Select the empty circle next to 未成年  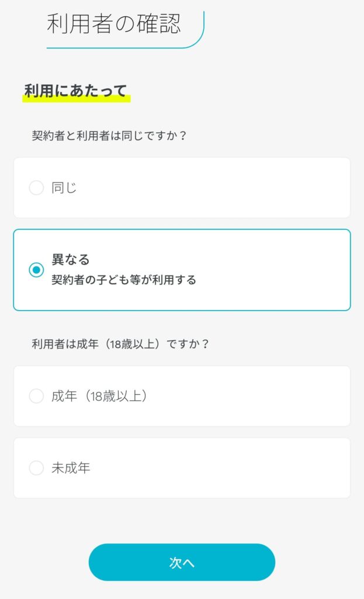36,468
